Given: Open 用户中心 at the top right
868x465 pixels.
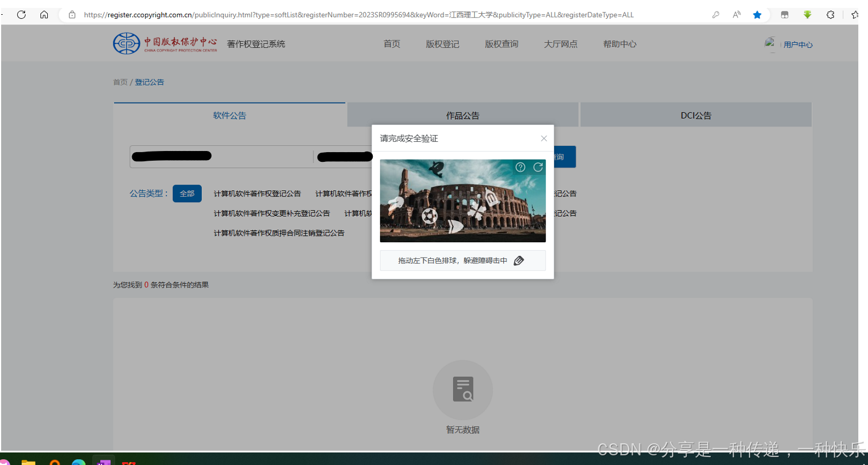Looking at the screenshot, I should tap(799, 44).
